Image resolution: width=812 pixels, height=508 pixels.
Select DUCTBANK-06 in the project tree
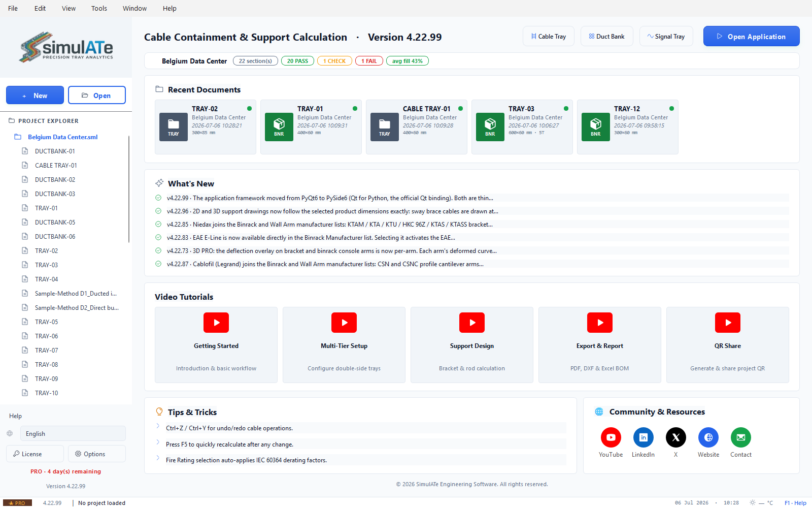(x=55, y=237)
